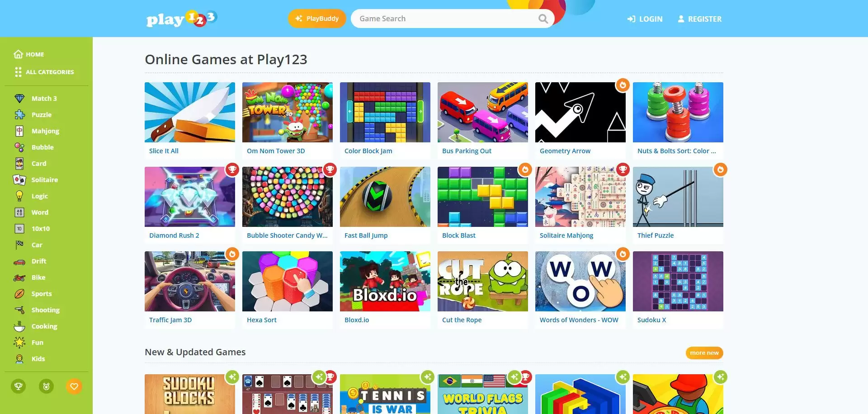Click the more new button

pyautogui.click(x=704, y=353)
